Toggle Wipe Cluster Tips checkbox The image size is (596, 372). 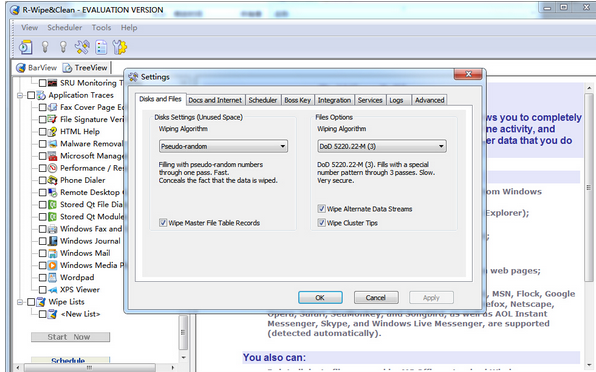322,223
